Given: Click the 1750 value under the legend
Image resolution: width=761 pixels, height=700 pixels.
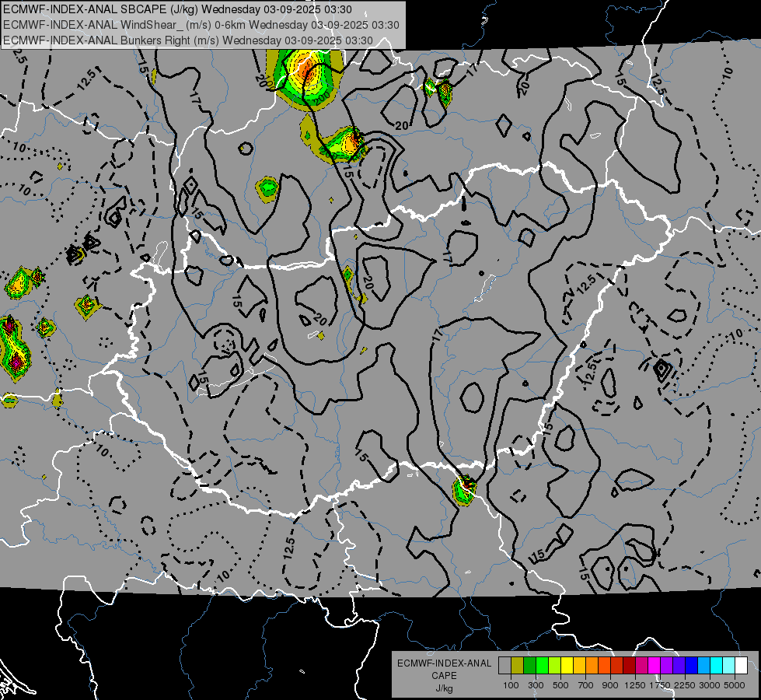Looking at the screenshot, I should (660, 685).
